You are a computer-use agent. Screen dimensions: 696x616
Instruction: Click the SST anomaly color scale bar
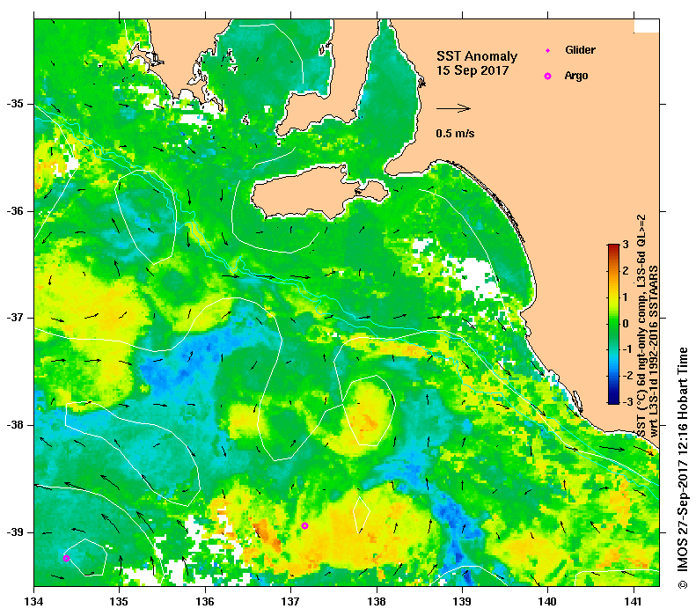[613, 324]
